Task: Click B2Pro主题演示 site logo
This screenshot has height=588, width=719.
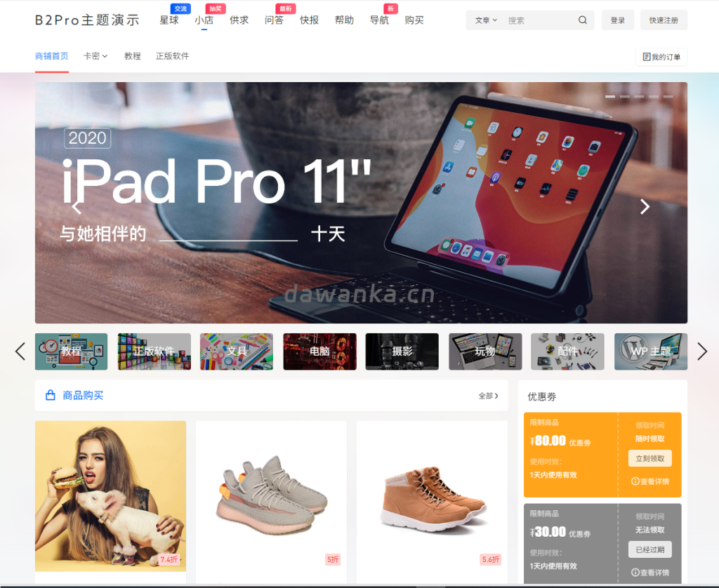Action: (x=87, y=20)
